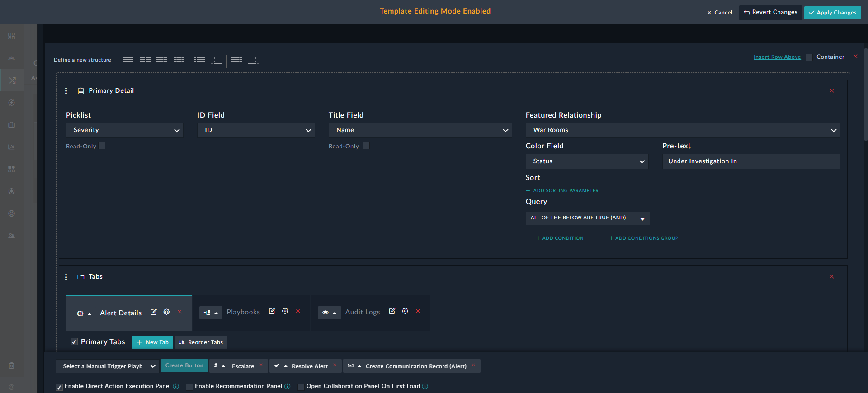Click edit icon on Alert Details tab
The width and height of the screenshot is (868, 393).
pos(154,312)
